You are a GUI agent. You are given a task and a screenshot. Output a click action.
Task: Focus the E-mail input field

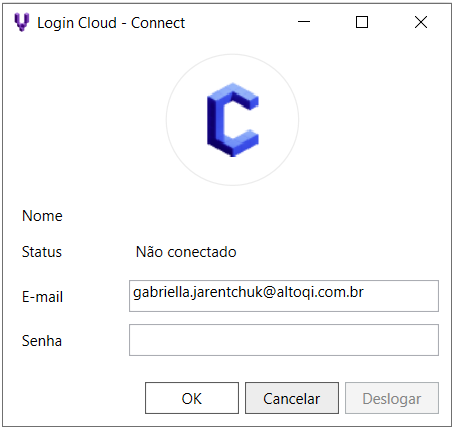pyautogui.click(x=284, y=296)
